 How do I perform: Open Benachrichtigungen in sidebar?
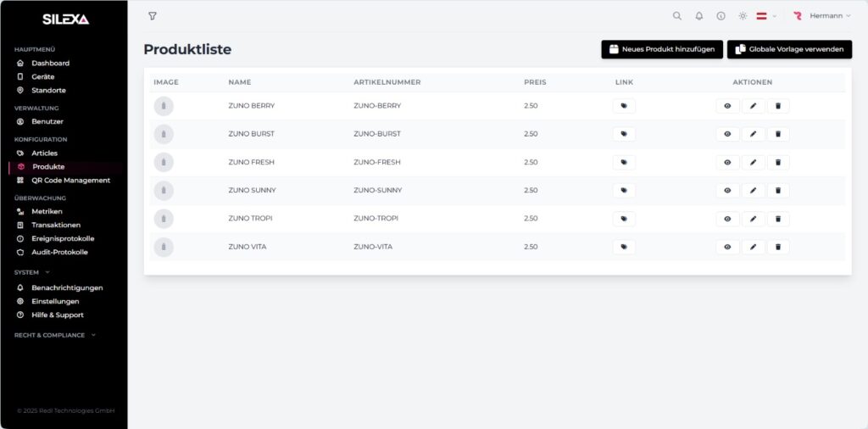pyautogui.click(x=67, y=288)
